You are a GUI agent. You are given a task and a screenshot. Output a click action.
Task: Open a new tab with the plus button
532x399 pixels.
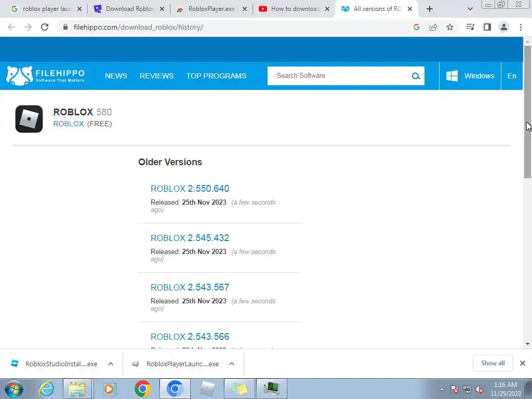click(x=430, y=9)
